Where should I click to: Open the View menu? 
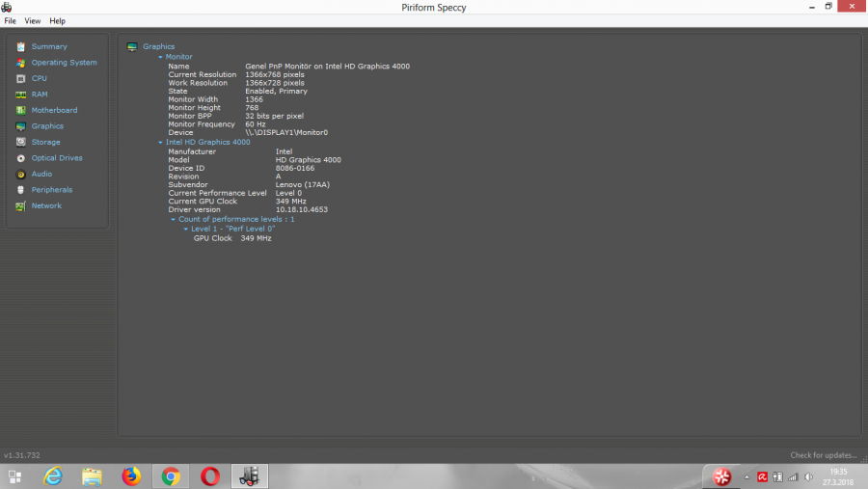click(x=32, y=21)
